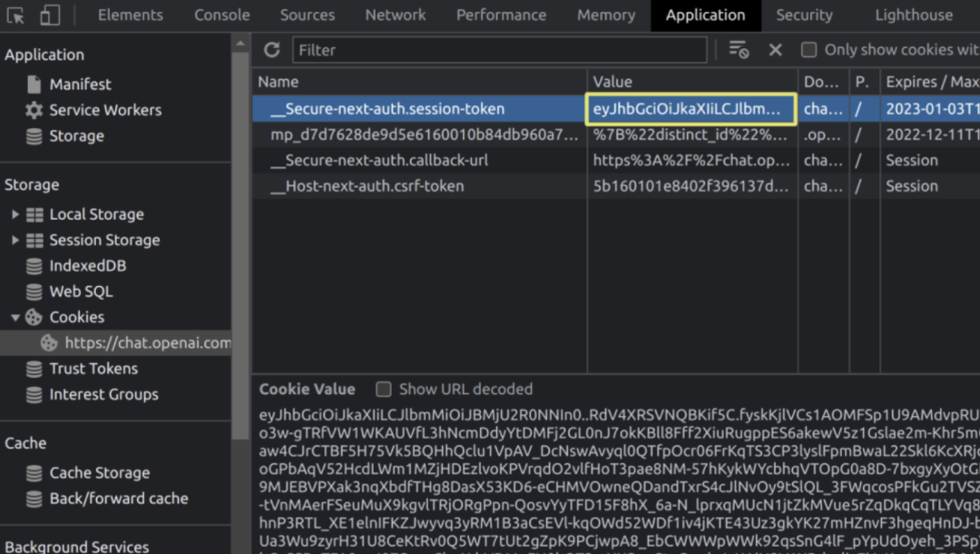The image size is (980, 554).
Task: Expand the Local Storage tree
Action: pos(15,214)
